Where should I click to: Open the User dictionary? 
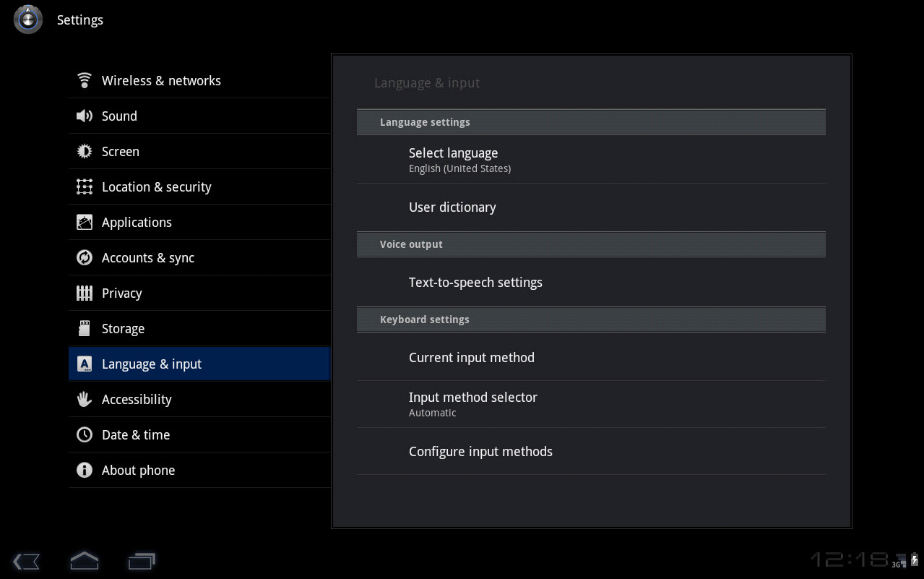[452, 207]
